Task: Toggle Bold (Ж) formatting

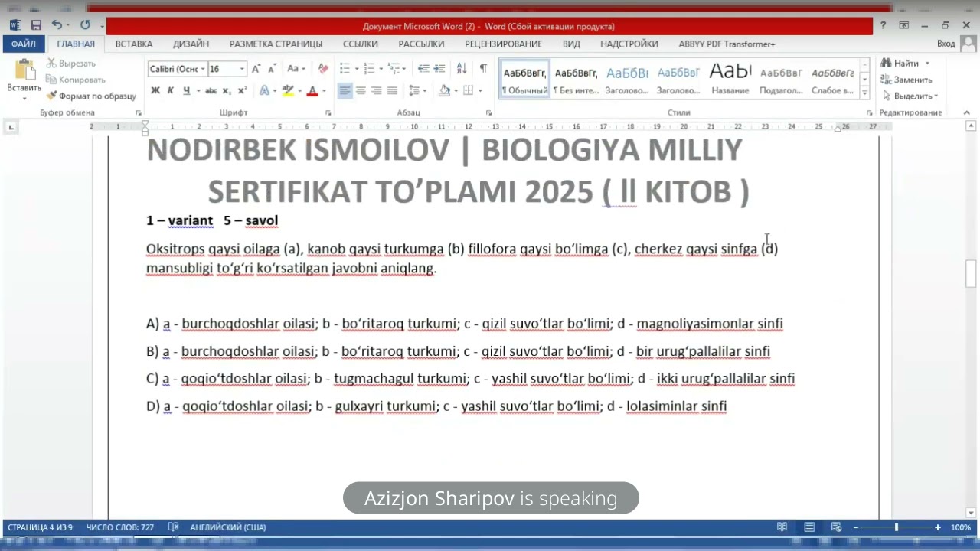Action: click(x=155, y=91)
